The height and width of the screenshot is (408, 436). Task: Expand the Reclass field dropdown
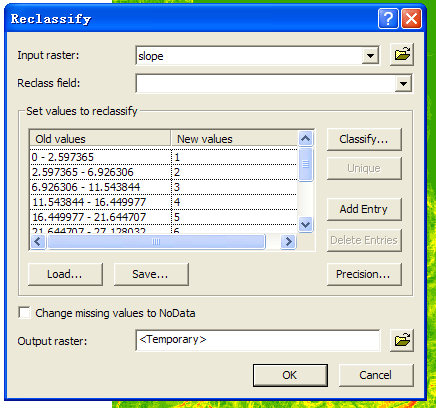403,83
